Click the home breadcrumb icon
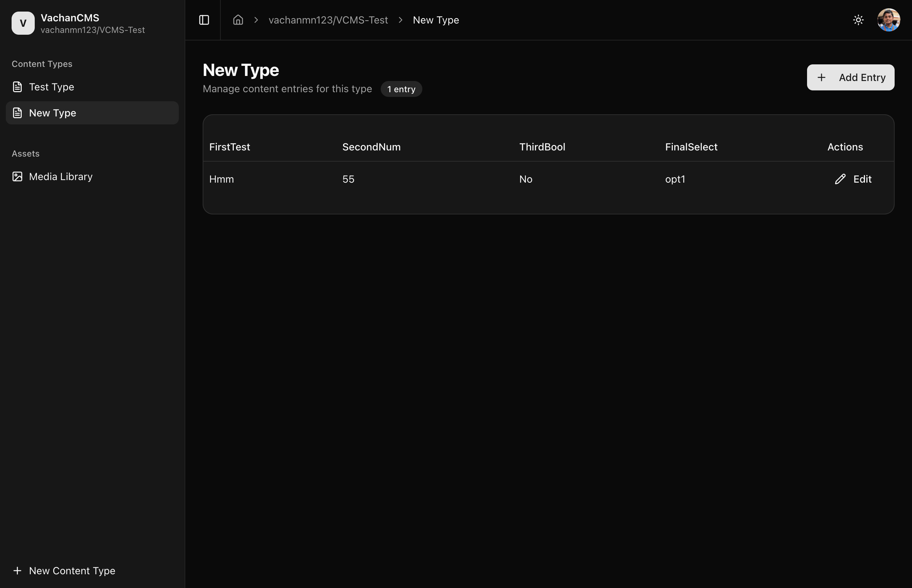 pos(238,20)
